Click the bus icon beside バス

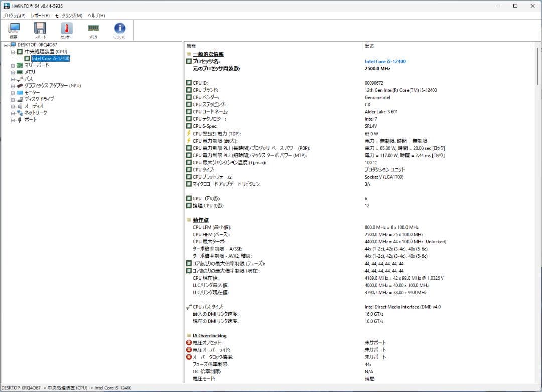[20, 79]
